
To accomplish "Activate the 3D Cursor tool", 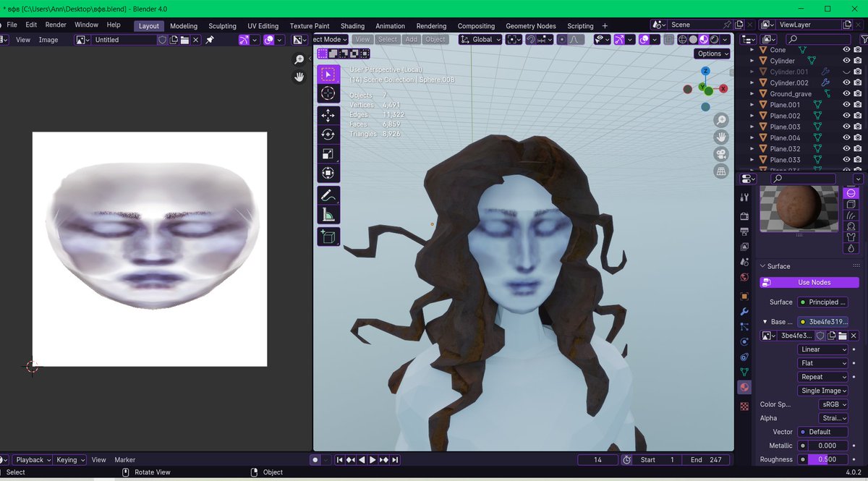I will point(328,93).
